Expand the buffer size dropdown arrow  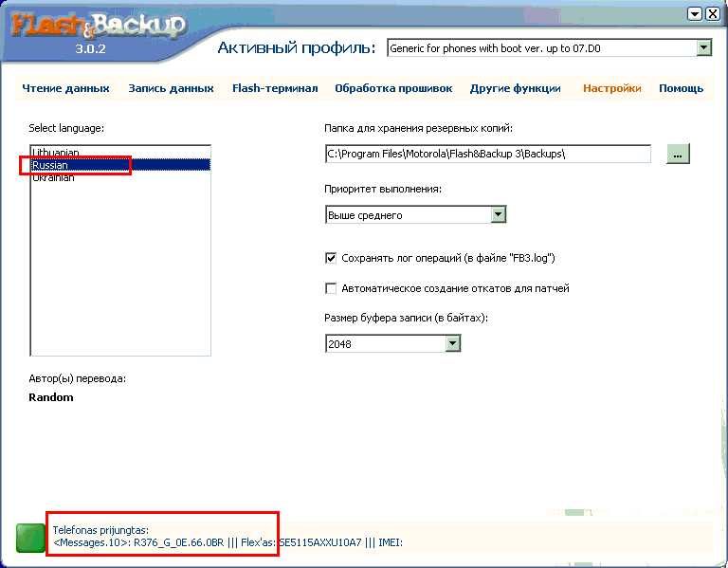453,343
